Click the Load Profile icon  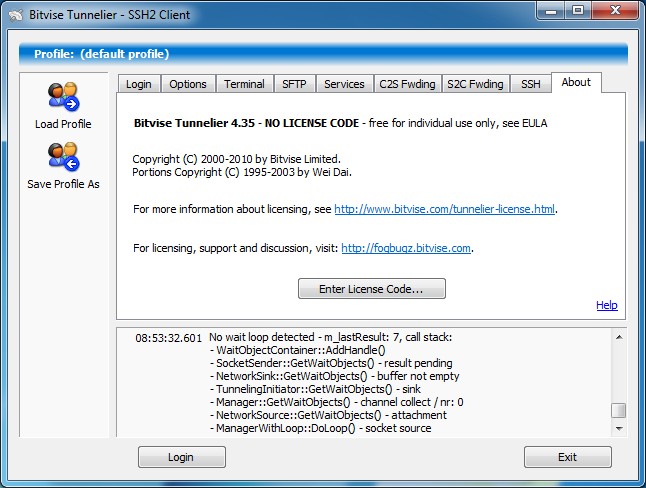click(63, 98)
